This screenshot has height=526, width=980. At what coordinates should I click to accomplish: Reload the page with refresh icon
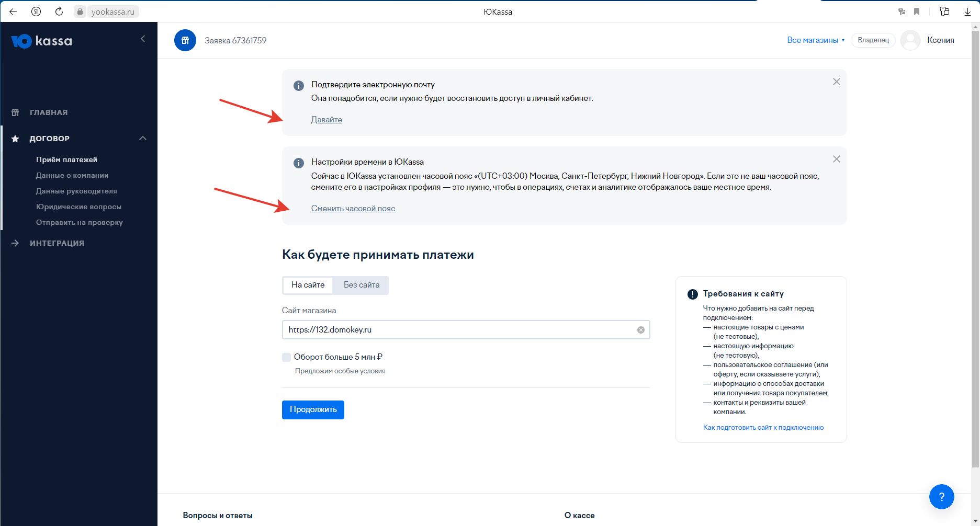[59, 12]
